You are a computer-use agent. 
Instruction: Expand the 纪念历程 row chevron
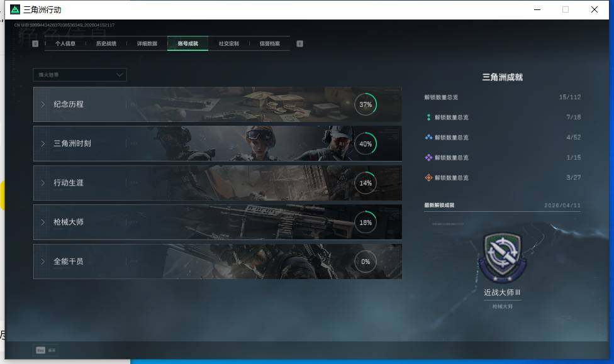pos(43,104)
